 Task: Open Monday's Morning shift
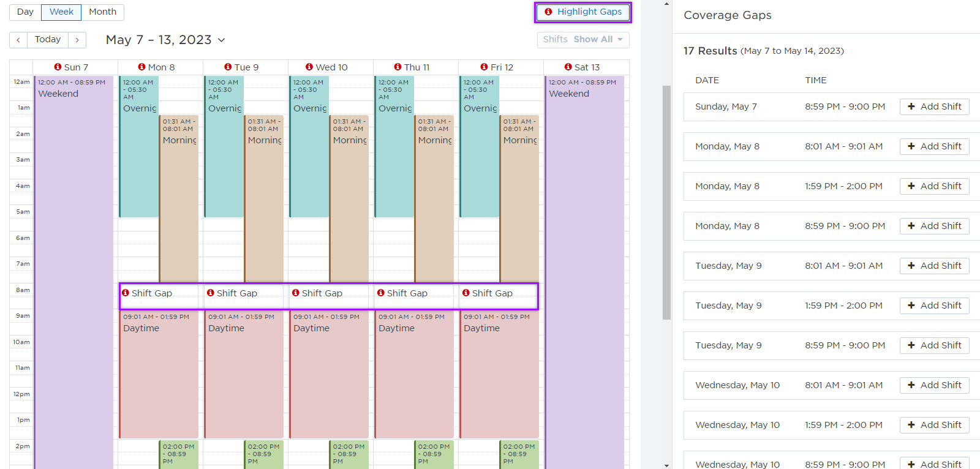click(179, 199)
